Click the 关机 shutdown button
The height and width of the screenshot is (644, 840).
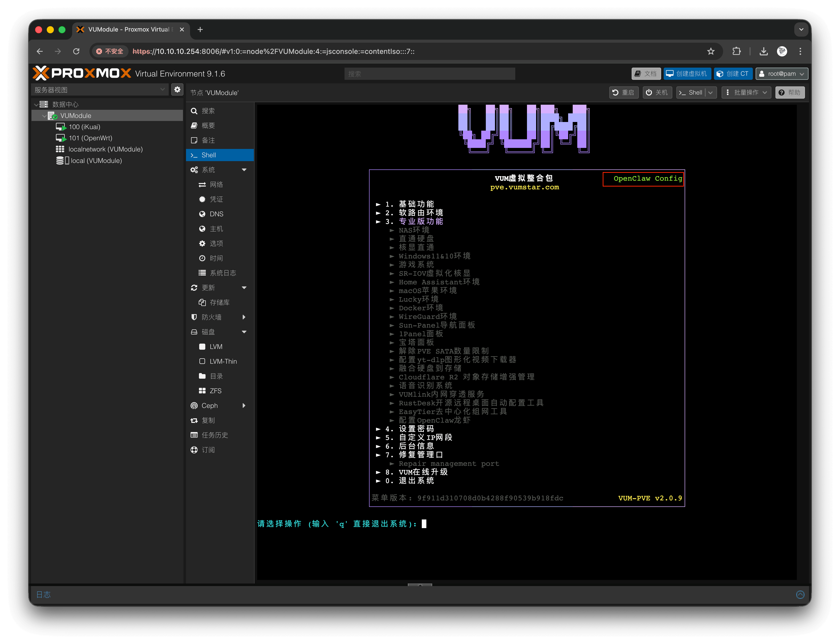click(x=657, y=93)
